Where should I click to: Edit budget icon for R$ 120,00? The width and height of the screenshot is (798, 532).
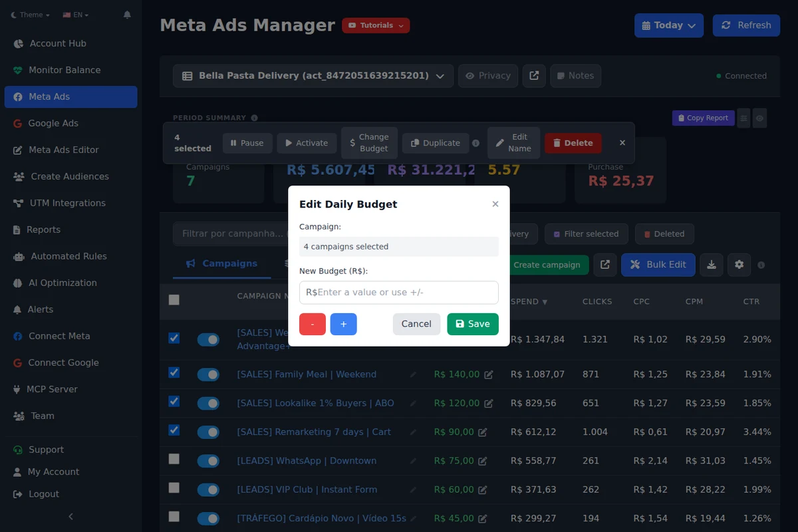[489, 403]
